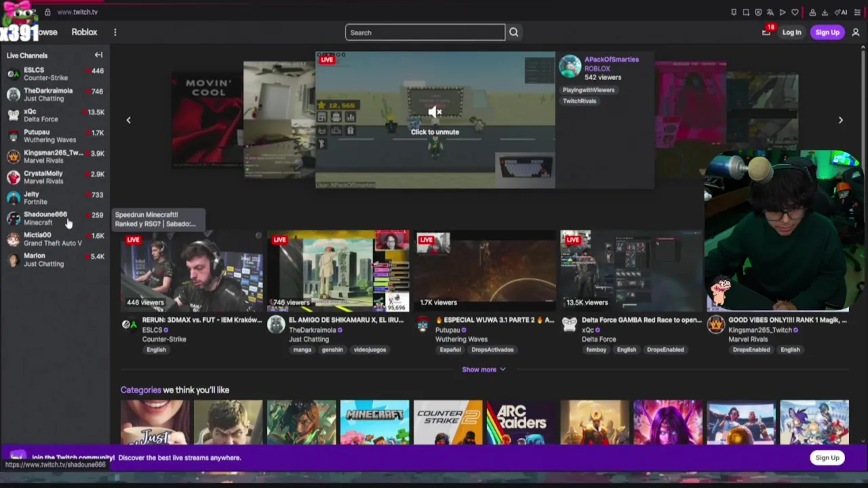Open the xQc Delta Force stream thumbnail

coord(632,271)
